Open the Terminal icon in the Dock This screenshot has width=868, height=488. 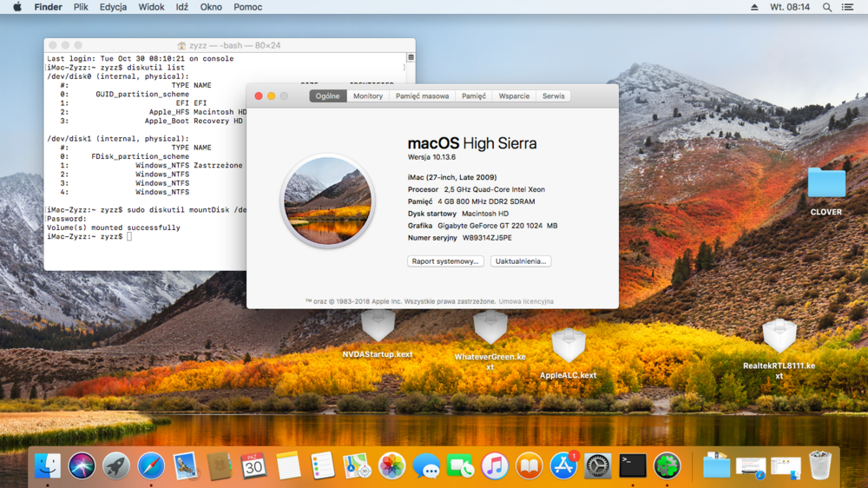tap(632, 466)
